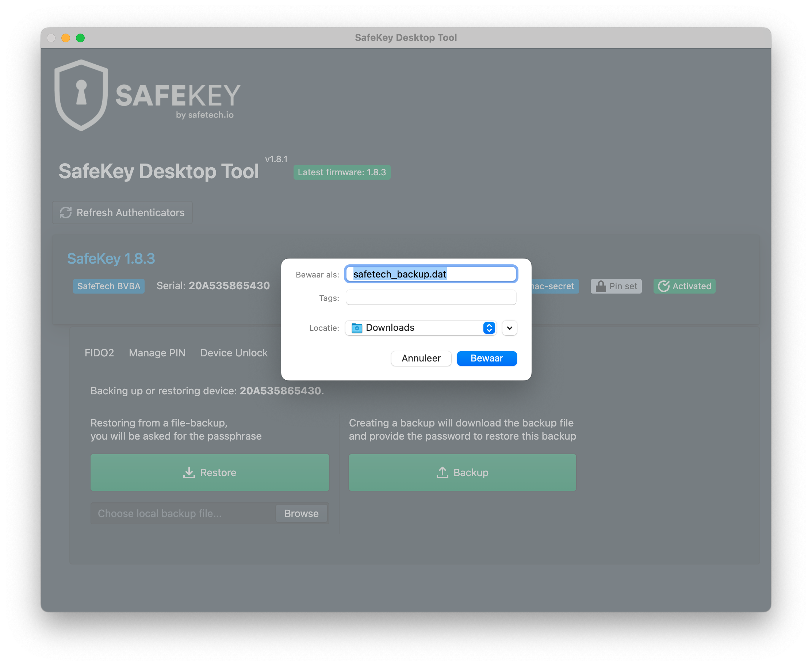Screen dimensions: 812x666
Task: Focus the Tags input field
Action: pyautogui.click(x=431, y=298)
